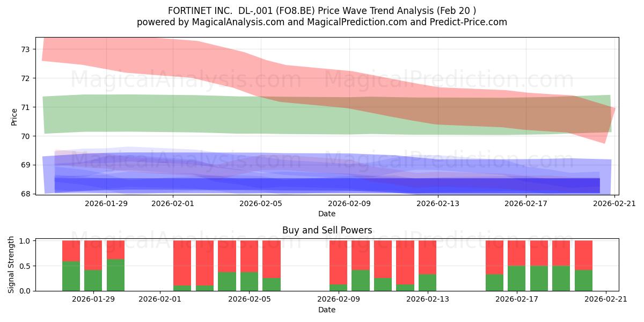This screenshot has height=322, width=644.
Task: Click the 'Price' y-axis label
Action: (x=14, y=116)
